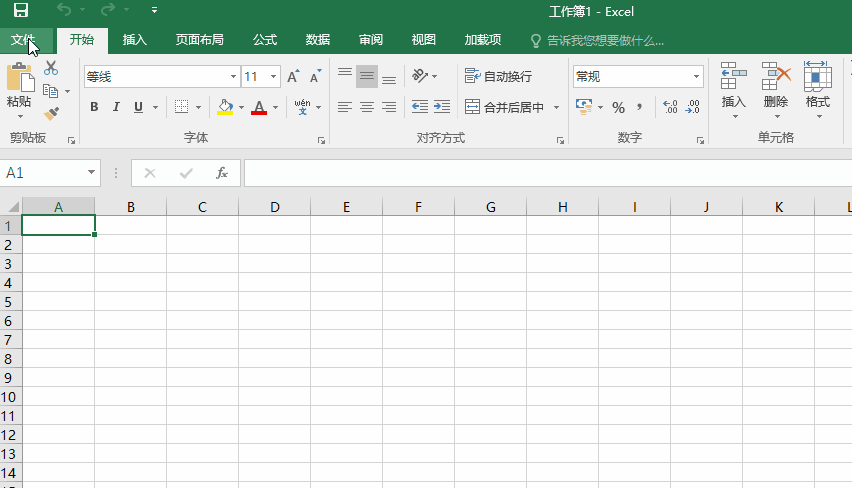This screenshot has width=852, height=488.
Task: Toggle Align Left
Action: click(x=344, y=107)
